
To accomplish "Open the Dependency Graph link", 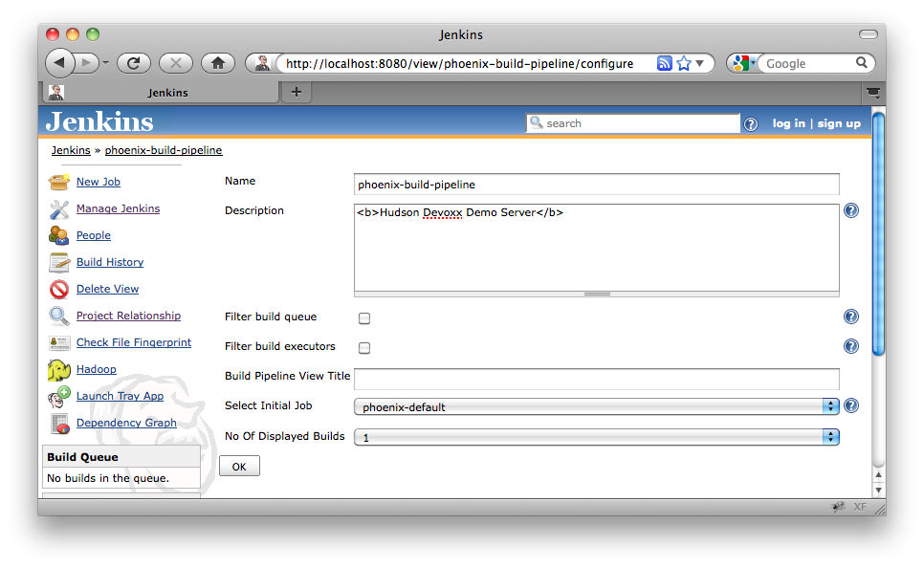I will pos(126,423).
